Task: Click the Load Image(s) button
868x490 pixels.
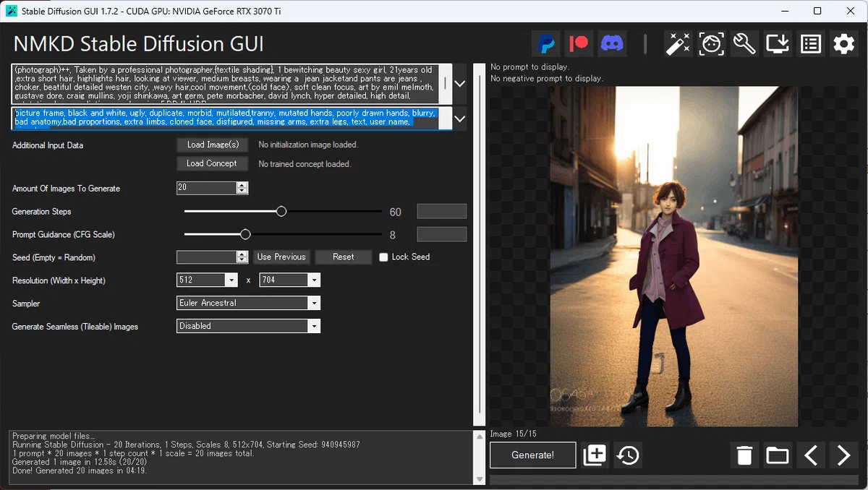Action: pyautogui.click(x=213, y=145)
